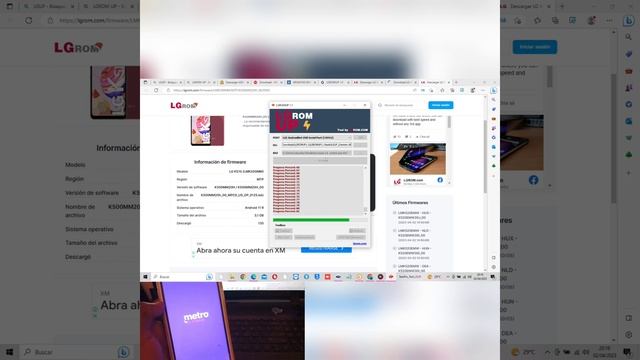Viewport: 640px width, 360px height.
Task: Click 'Información de firmware' heading in inner page
Action: point(220,162)
